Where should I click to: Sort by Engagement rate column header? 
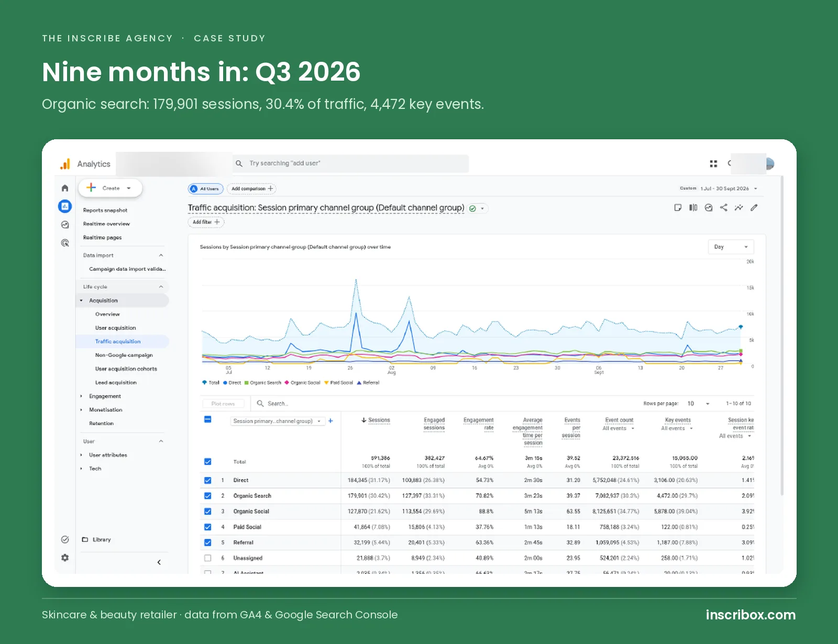(478, 424)
